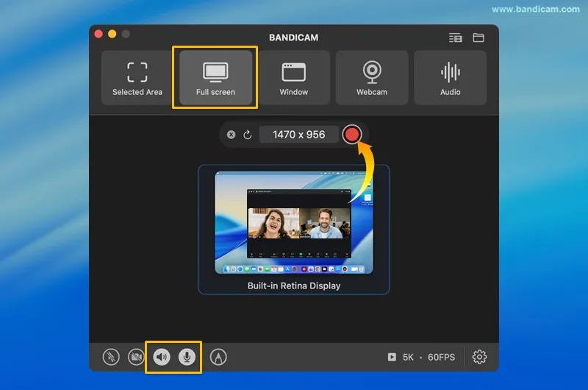The height and width of the screenshot is (390, 588).
Task: Click the Built-in Retina Display label
Action: (294, 286)
